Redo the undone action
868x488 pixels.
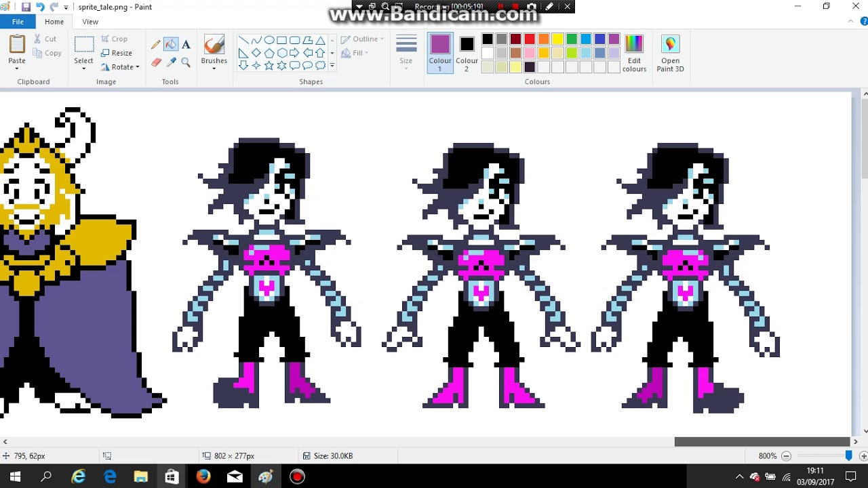tap(54, 7)
